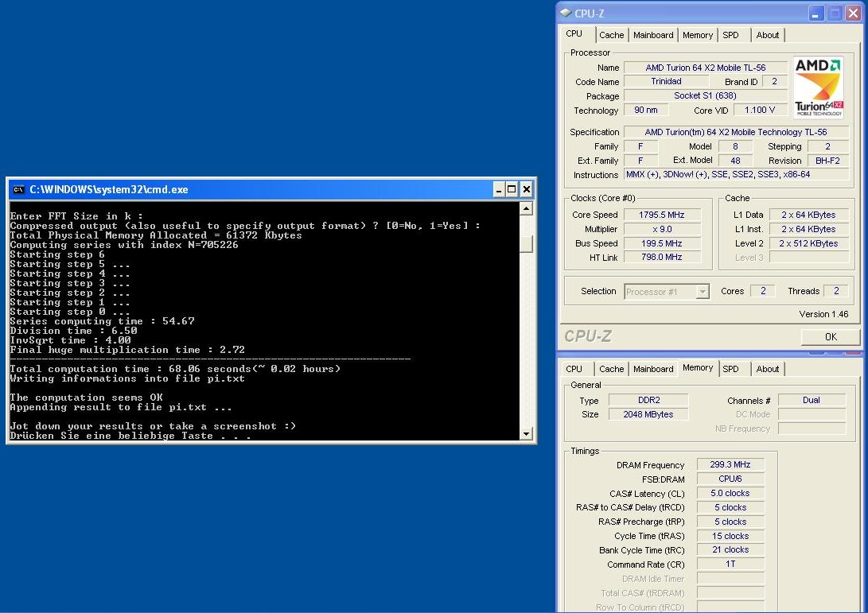The height and width of the screenshot is (613, 868).
Task: Close the cmd.exe window
Action: 527,190
